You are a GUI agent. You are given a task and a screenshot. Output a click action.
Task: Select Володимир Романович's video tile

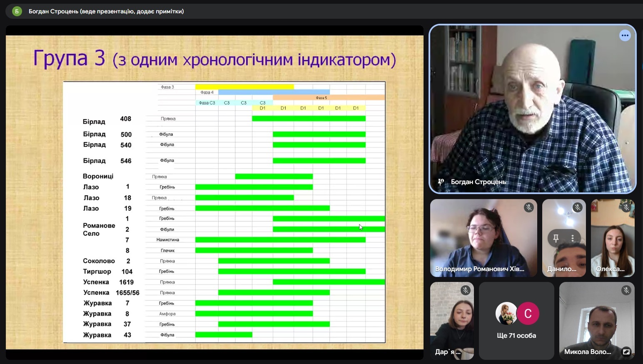(483, 238)
